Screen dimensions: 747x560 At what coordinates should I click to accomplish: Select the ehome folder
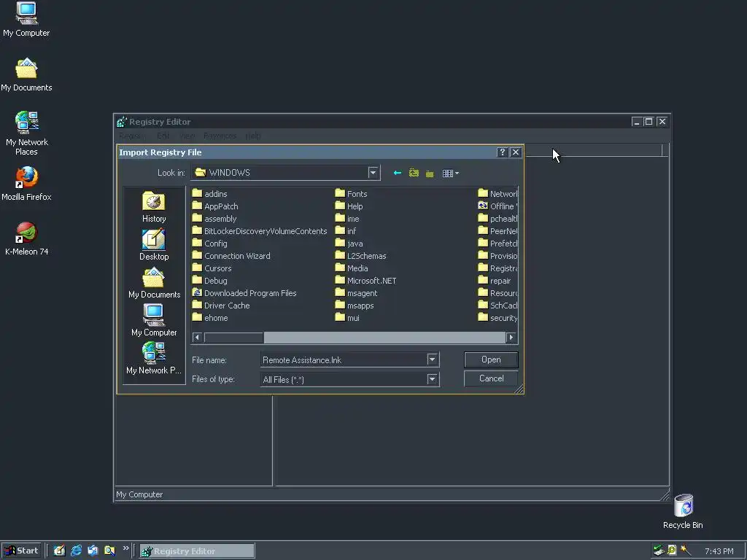point(210,318)
